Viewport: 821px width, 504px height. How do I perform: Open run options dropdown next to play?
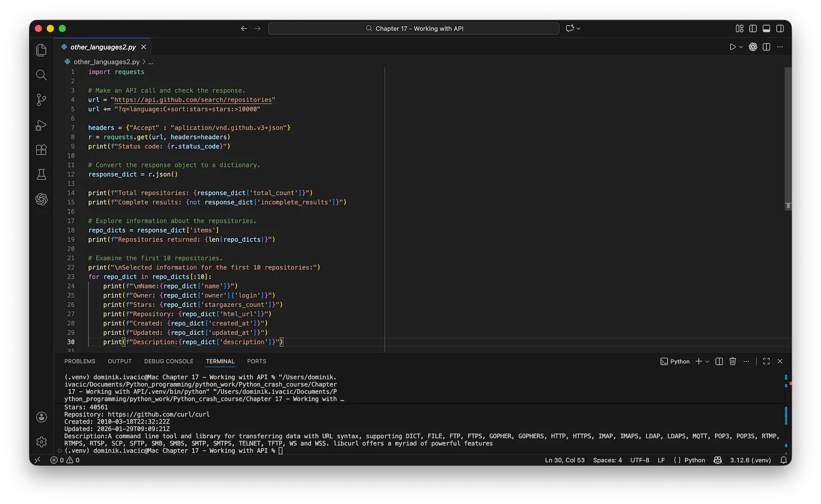[x=741, y=47]
